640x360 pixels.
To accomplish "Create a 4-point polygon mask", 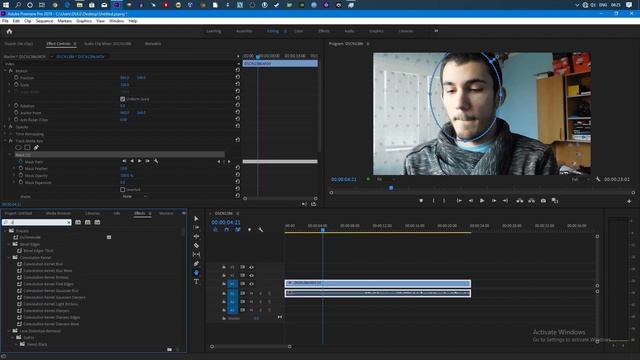I will [x=27, y=148].
